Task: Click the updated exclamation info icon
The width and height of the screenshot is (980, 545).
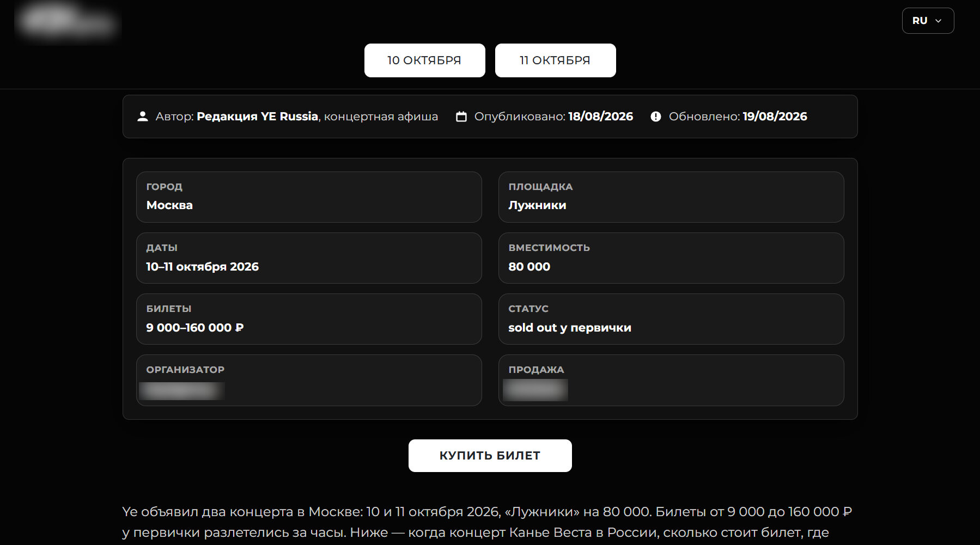Action: point(656,117)
